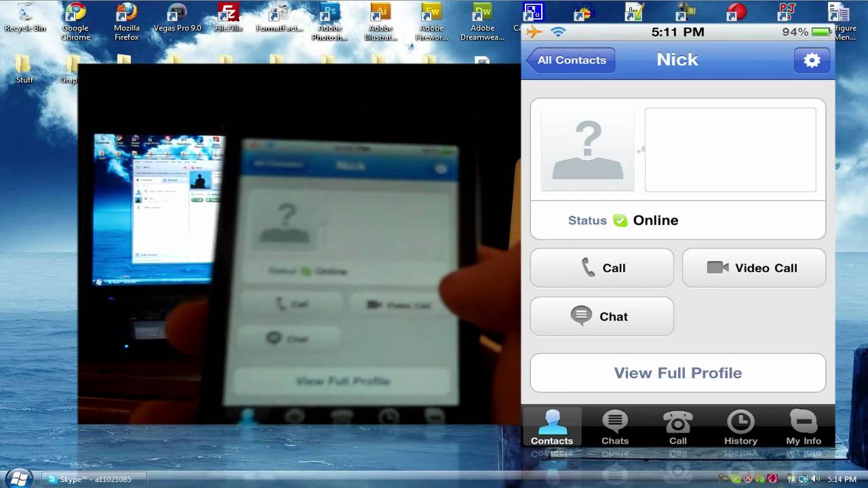
Task: Click the volume icon in system tray
Action: pyautogui.click(x=816, y=479)
